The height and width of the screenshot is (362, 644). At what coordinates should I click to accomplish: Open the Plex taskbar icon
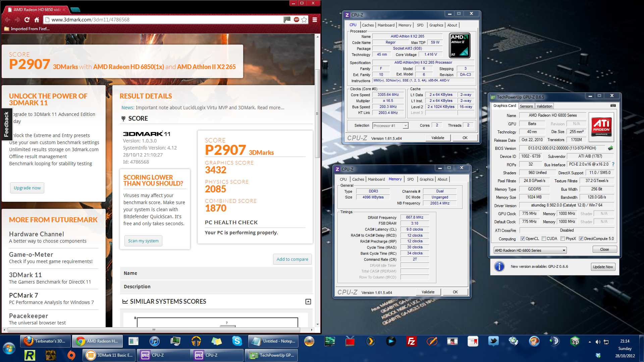[x=370, y=341]
